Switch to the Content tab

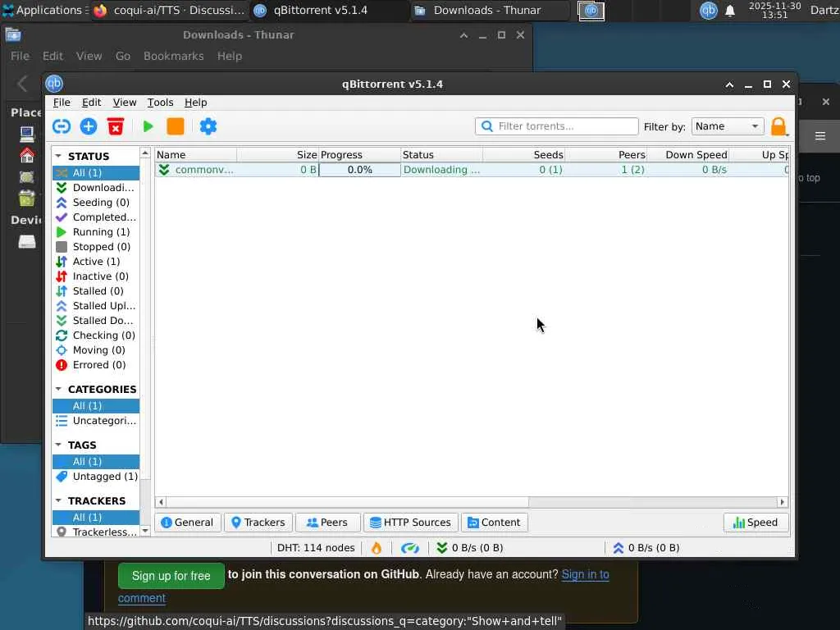494,523
